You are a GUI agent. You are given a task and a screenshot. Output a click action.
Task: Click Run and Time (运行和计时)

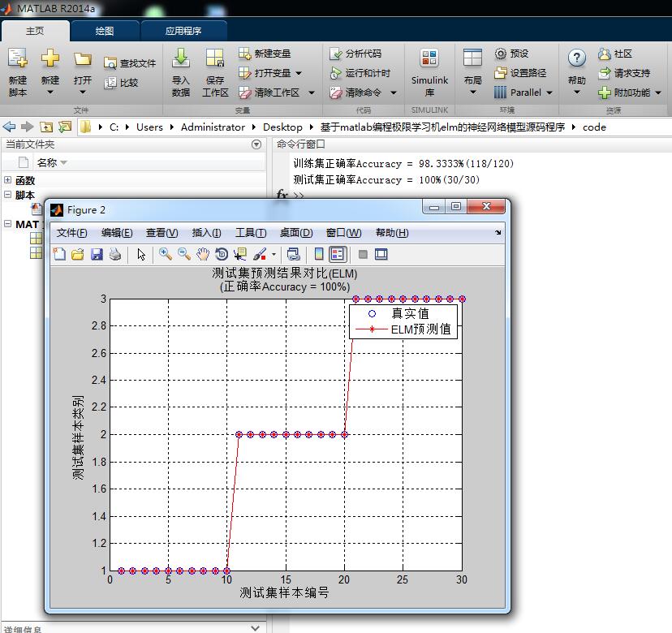(360, 73)
